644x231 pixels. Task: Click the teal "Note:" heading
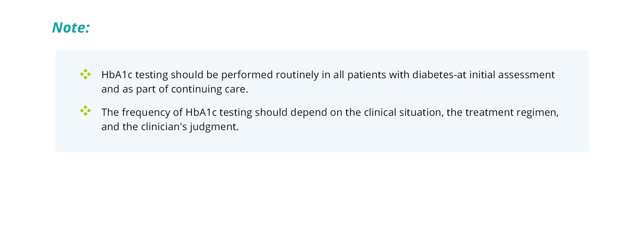(71, 27)
